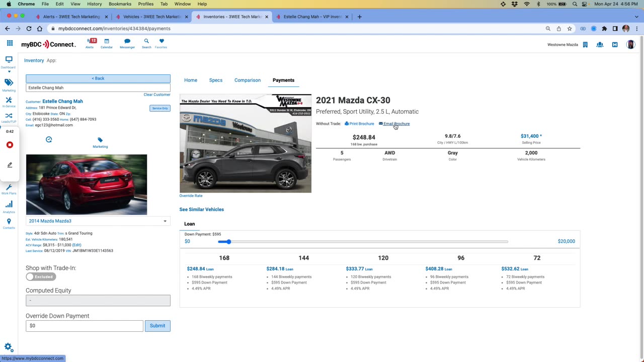Image resolution: width=644 pixels, height=362 pixels.
Task: Open Chrome extensions puzzle icon
Action: pos(604,29)
